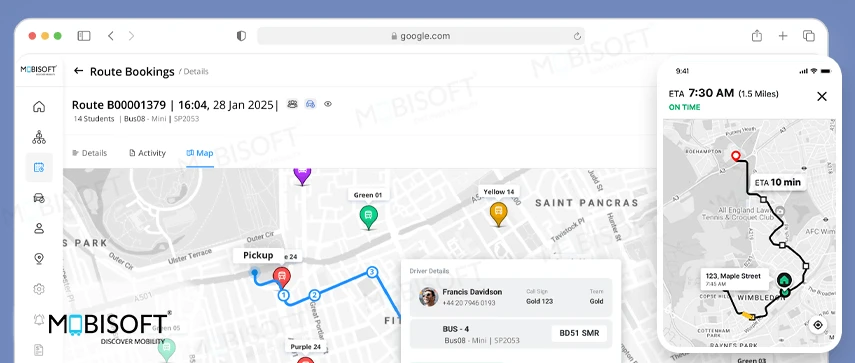Click the Safari privacy shield icon
This screenshot has width=855, height=363.
pyautogui.click(x=241, y=36)
